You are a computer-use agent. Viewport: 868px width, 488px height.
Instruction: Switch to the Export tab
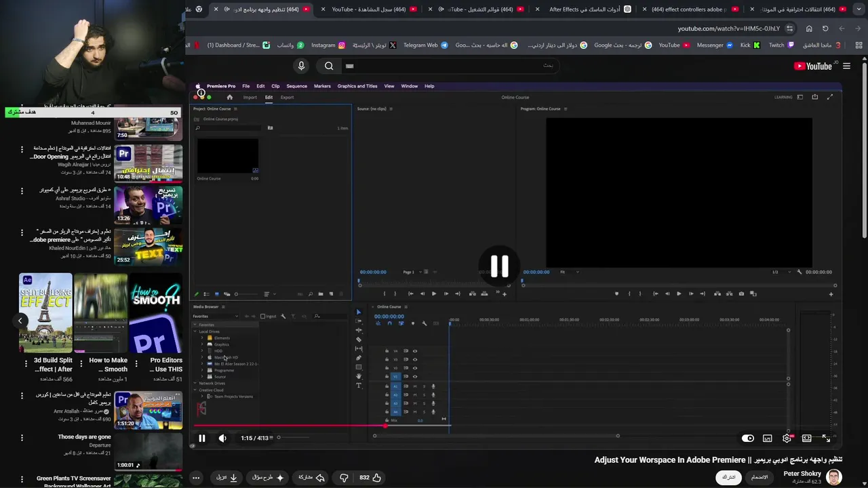pyautogui.click(x=287, y=97)
